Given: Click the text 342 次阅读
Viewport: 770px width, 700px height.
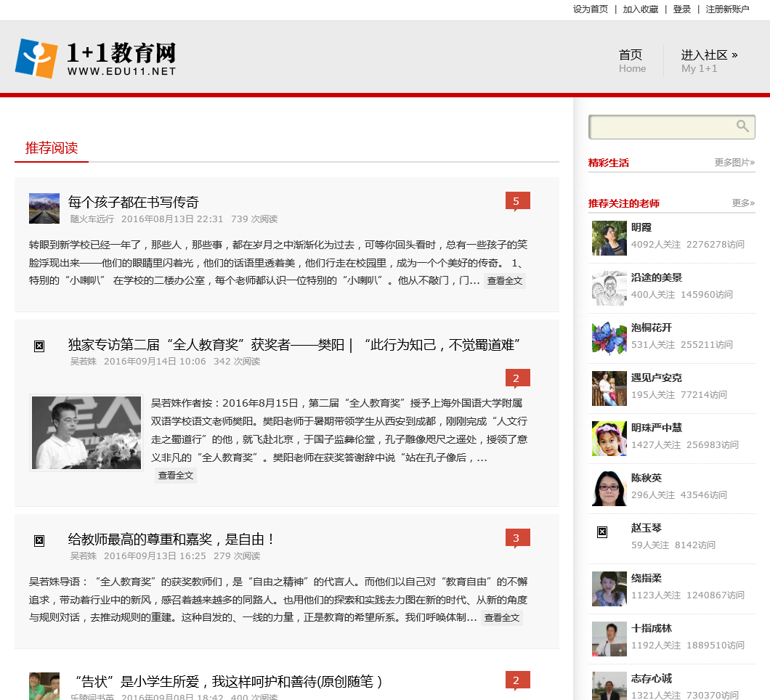Looking at the screenshot, I should coord(237,362).
